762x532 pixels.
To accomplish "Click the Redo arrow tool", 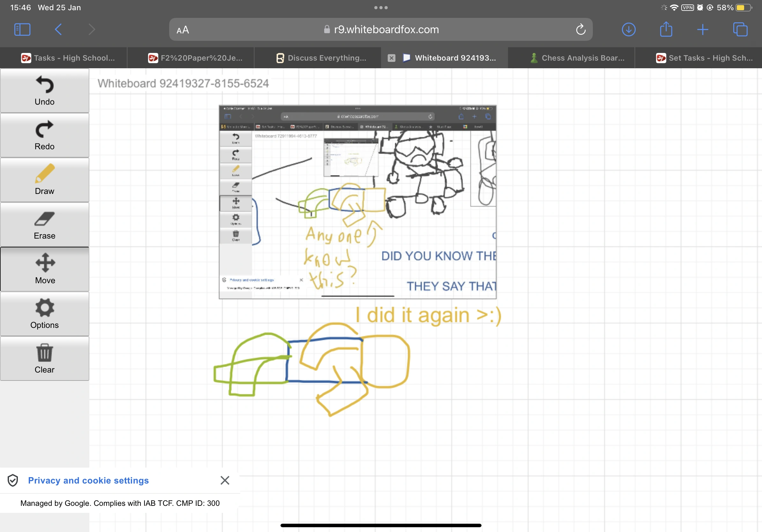I will point(44,135).
